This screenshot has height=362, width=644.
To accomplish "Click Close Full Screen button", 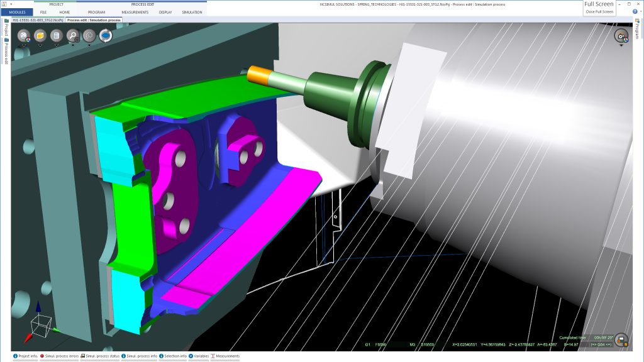I will (599, 11).
